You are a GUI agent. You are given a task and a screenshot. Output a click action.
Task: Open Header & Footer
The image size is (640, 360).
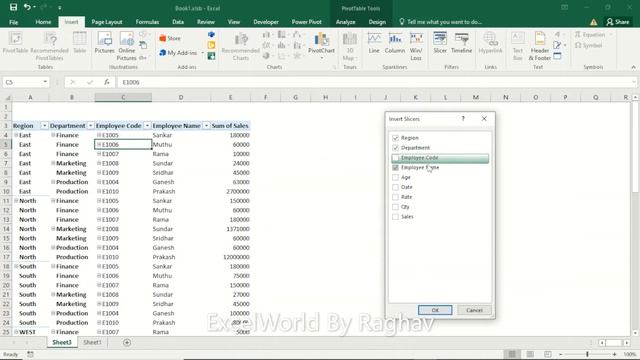[540, 47]
